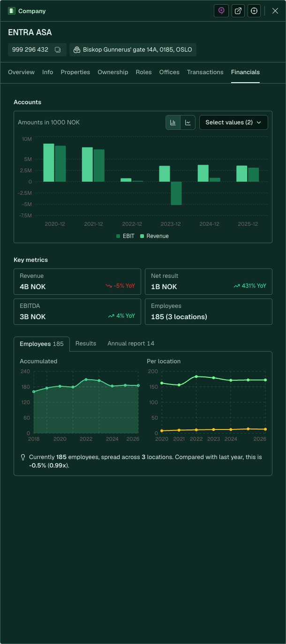
Task: Switch to the Overview tab
Action: pos(21,72)
